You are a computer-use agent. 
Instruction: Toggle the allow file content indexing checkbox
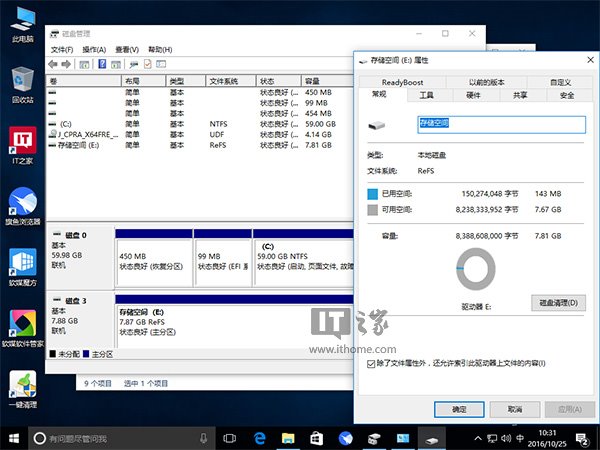click(x=372, y=363)
